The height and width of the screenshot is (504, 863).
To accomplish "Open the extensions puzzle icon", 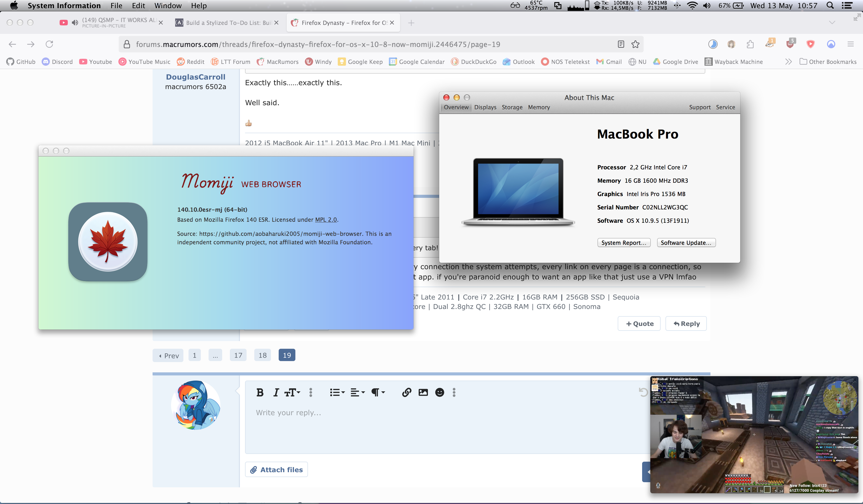I will click(x=750, y=44).
